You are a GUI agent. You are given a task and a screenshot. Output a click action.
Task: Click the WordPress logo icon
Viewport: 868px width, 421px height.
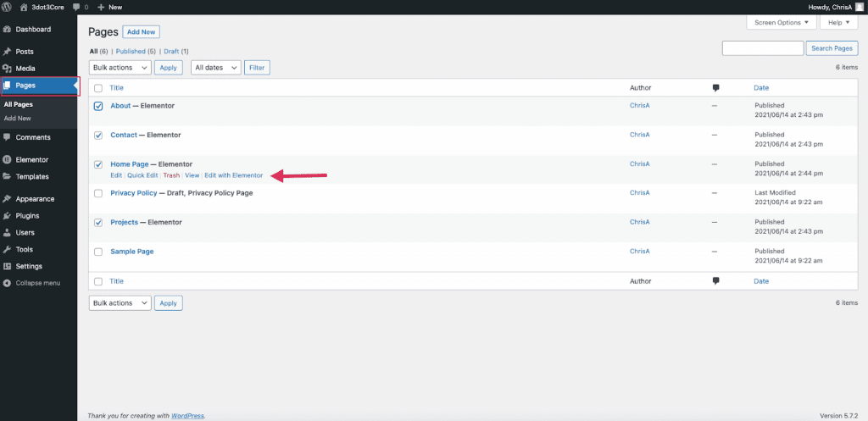coord(8,7)
